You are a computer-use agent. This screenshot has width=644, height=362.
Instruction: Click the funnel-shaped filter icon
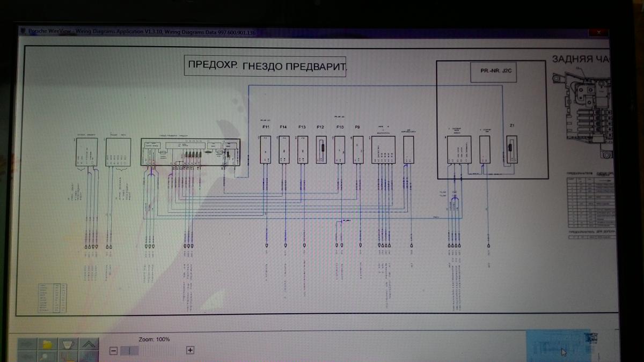coord(68,344)
